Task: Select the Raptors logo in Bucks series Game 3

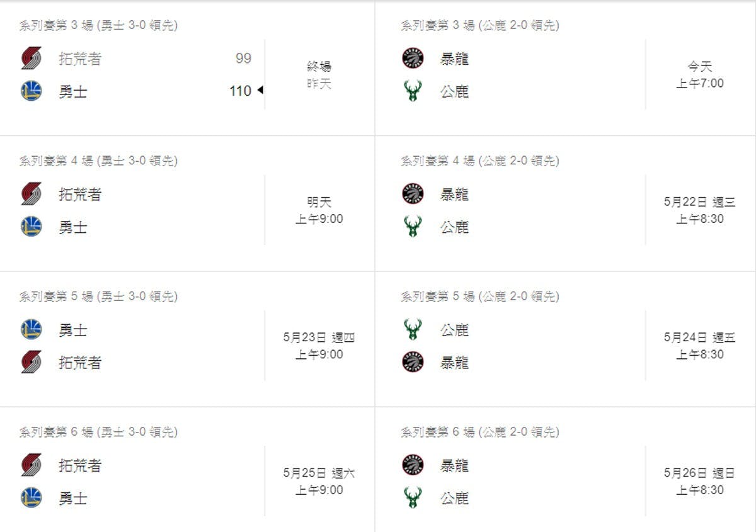Action: 413,59
